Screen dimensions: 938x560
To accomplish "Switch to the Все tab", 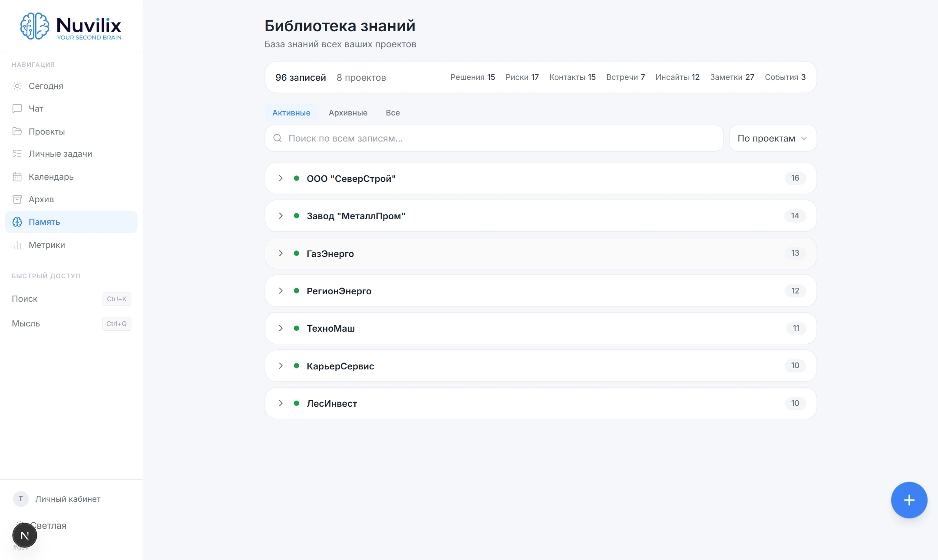I will 393,112.
